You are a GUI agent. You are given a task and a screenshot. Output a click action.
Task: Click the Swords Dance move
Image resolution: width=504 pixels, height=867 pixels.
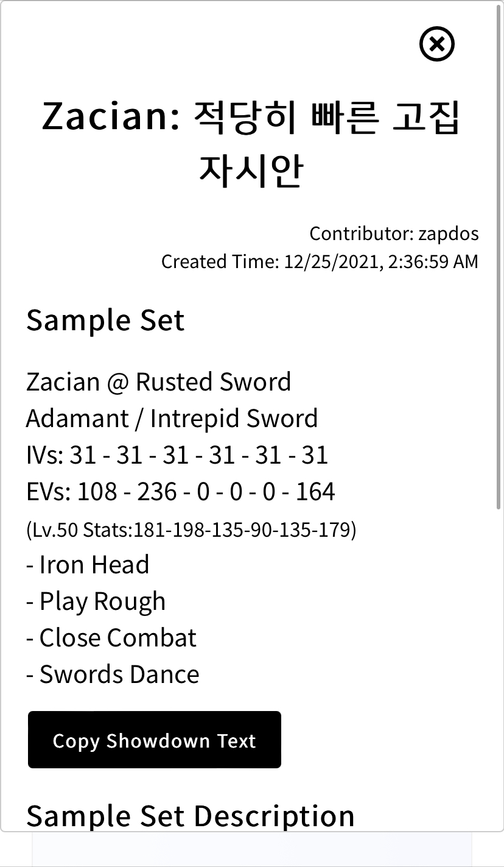tap(113, 674)
